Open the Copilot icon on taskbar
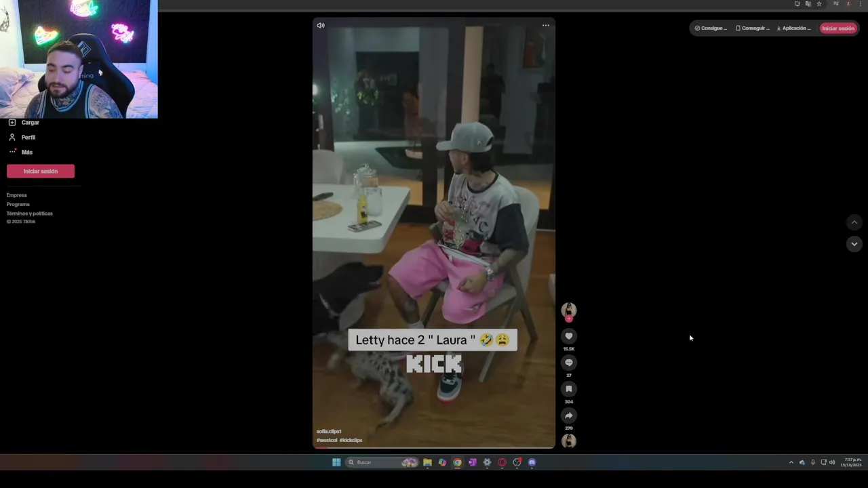This screenshot has width=868, height=488. (x=442, y=462)
